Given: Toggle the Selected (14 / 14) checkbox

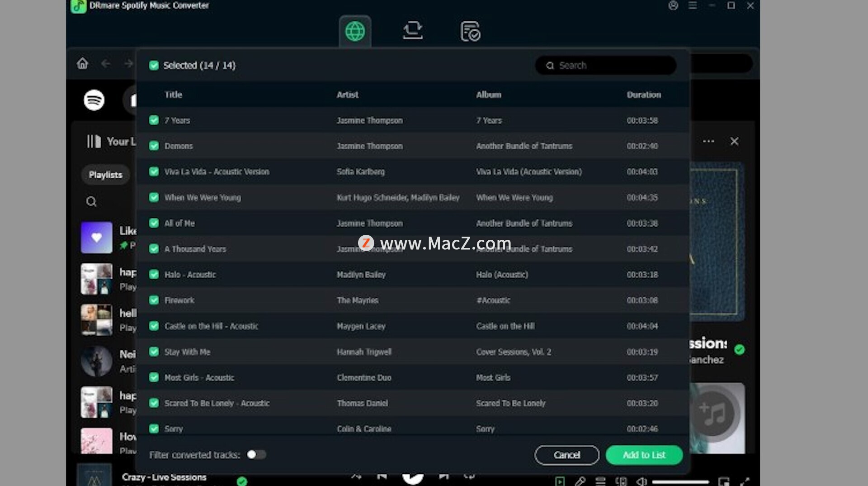Looking at the screenshot, I should tap(154, 65).
